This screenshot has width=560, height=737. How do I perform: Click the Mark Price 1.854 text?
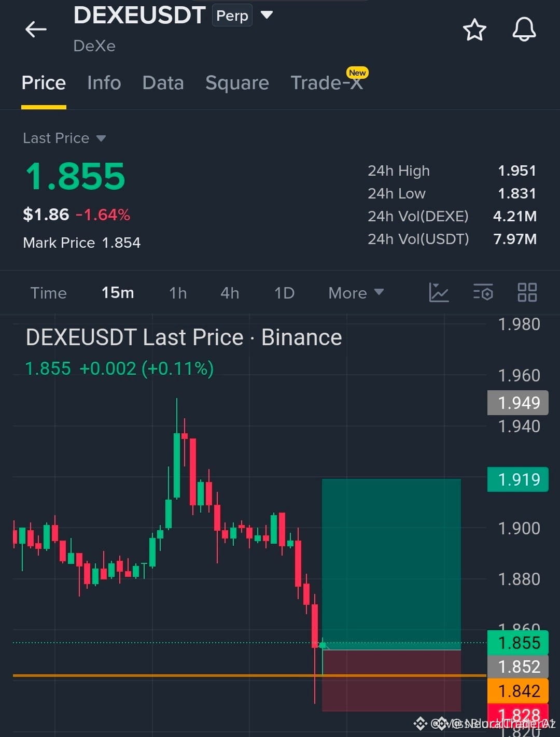pos(82,243)
